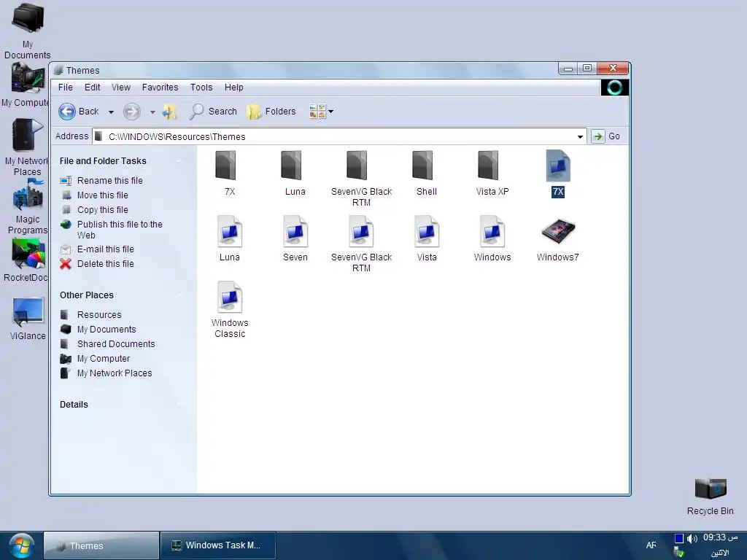Click the Back navigation button
747x560 pixels.
click(x=79, y=112)
